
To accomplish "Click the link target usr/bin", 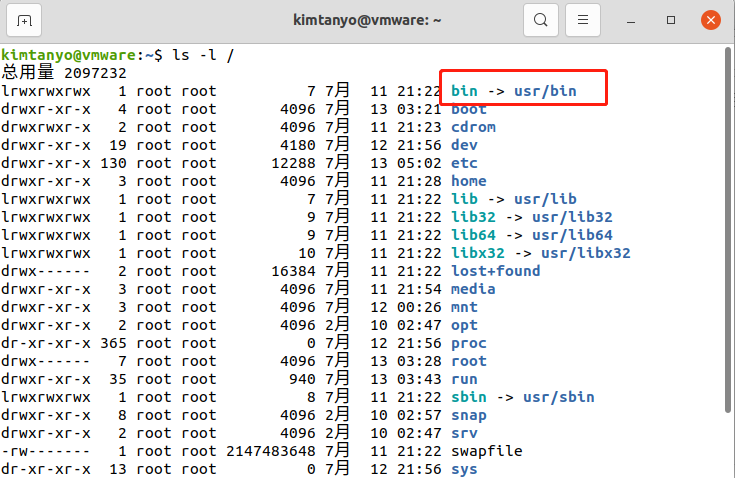I will [x=545, y=91].
